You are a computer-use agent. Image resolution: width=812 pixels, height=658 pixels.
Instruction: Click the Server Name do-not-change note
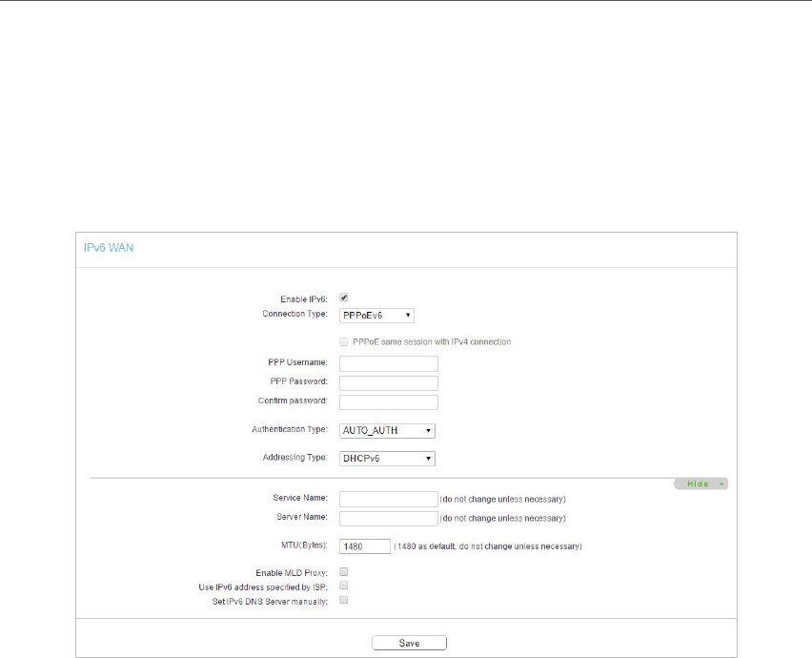[502, 518]
